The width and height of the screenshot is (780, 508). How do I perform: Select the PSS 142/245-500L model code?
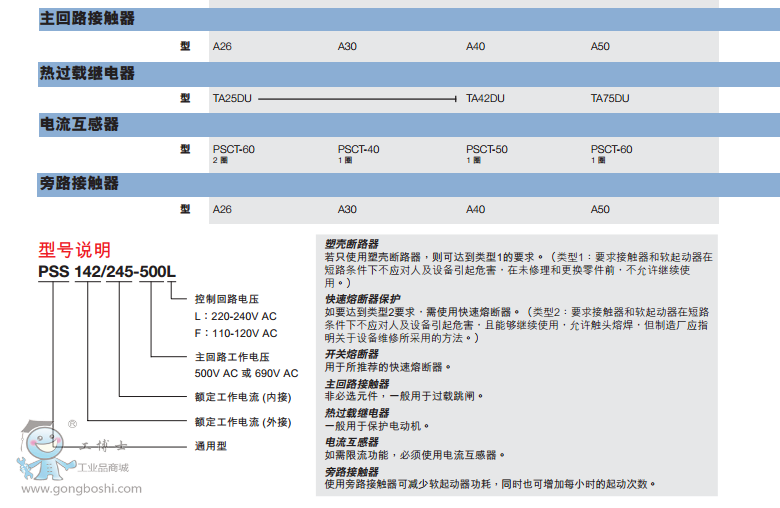tap(107, 270)
